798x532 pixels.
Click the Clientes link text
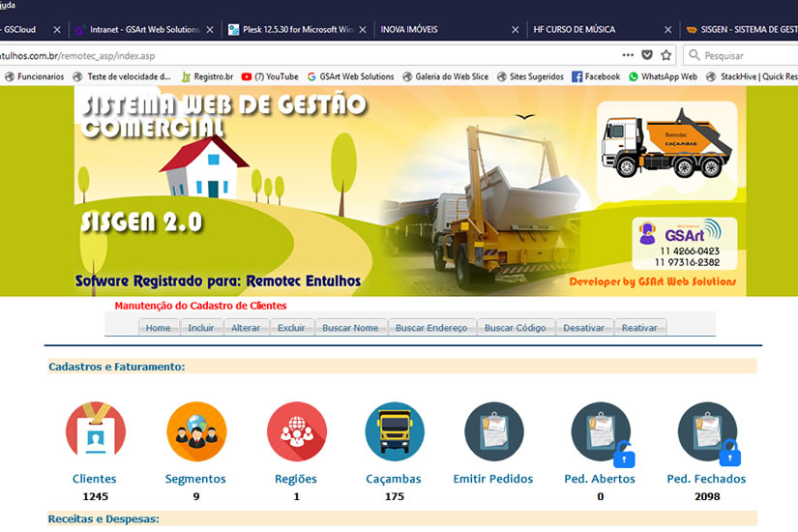(94, 479)
